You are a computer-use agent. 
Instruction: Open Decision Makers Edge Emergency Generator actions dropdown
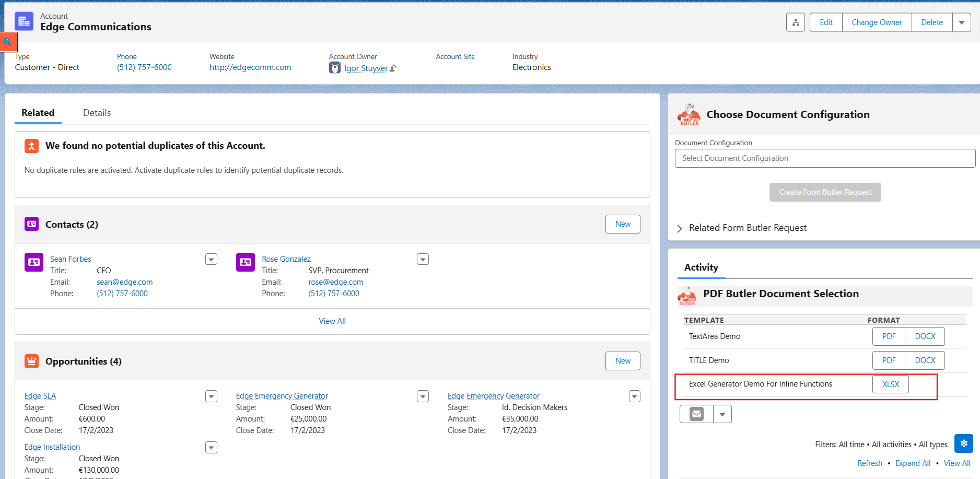(x=634, y=396)
